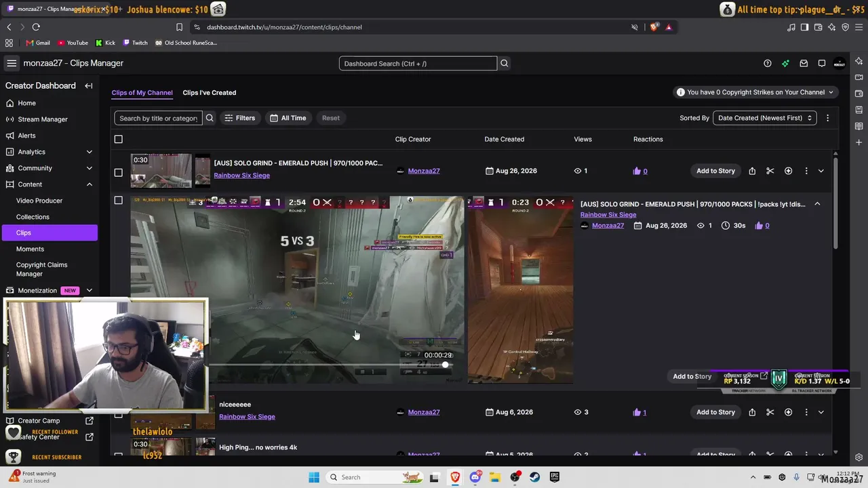Open Brave VPN shield icon

[x=845, y=27]
